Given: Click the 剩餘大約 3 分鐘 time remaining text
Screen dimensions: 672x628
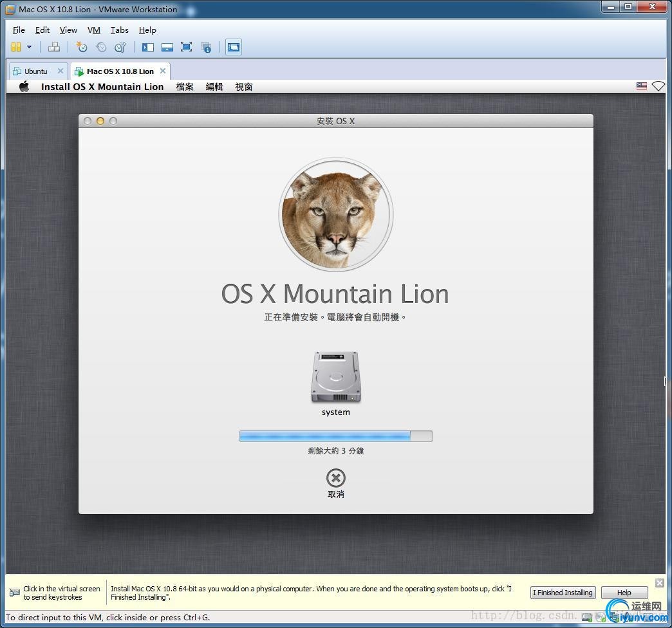Looking at the screenshot, I should point(336,450).
